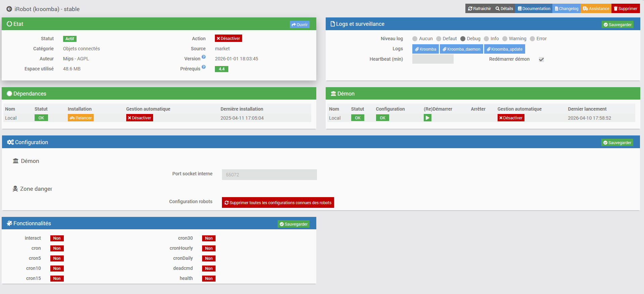Start the daemon with the green play button
This screenshot has height=294, width=644.
point(427,118)
